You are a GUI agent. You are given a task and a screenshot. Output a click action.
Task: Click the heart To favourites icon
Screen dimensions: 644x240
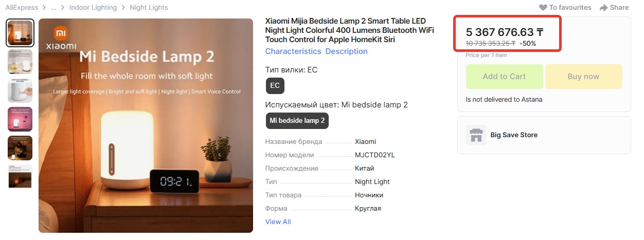pyautogui.click(x=543, y=8)
